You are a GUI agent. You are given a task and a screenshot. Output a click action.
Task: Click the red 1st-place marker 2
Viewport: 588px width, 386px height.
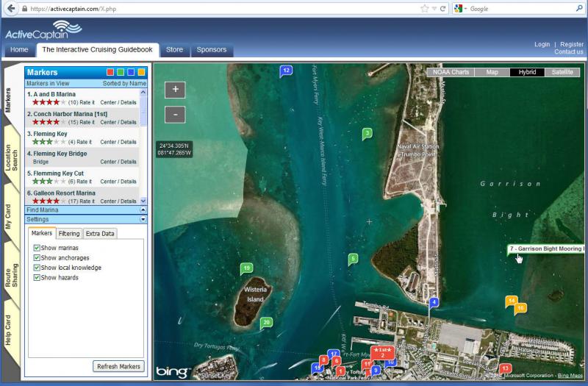coord(382,352)
